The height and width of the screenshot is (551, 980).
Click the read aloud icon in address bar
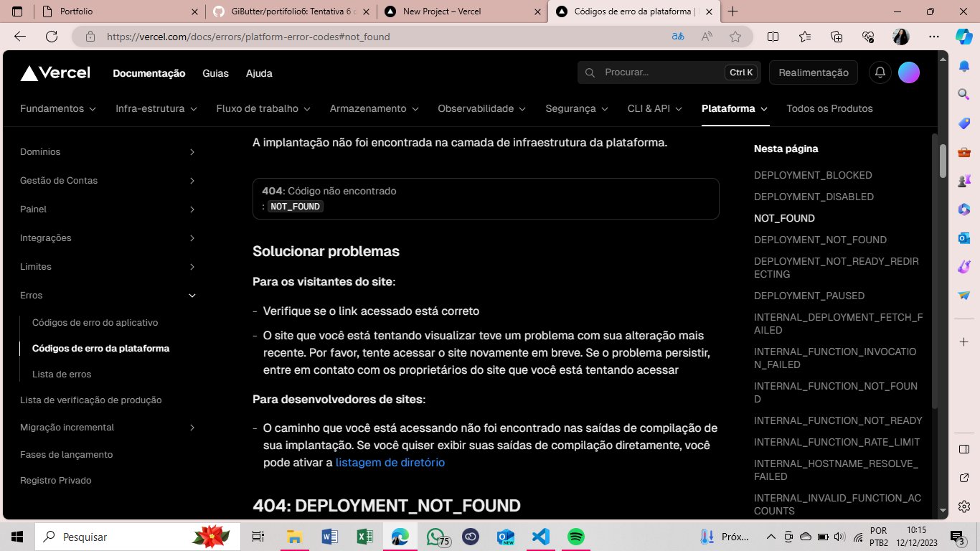pyautogui.click(x=707, y=37)
